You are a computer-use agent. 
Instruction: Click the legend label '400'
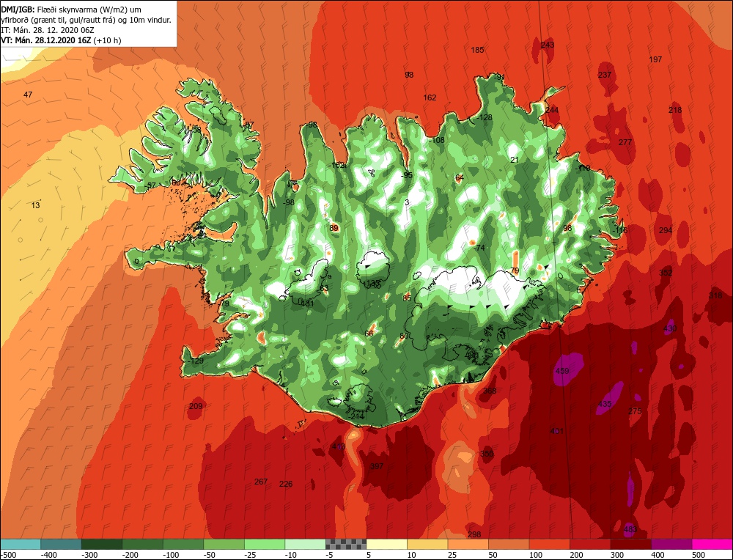[x=658, y=555]
